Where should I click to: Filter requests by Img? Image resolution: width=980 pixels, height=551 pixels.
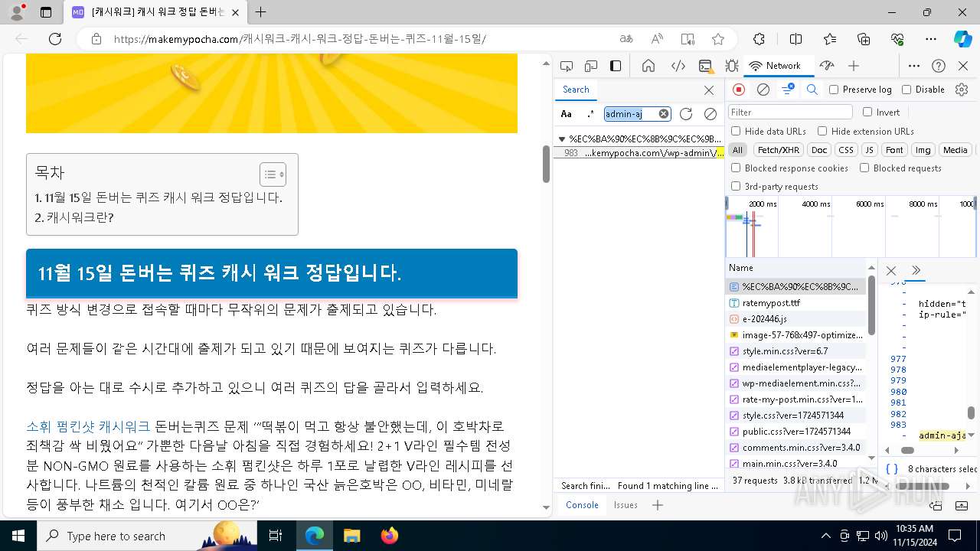[x=923, y=150]
